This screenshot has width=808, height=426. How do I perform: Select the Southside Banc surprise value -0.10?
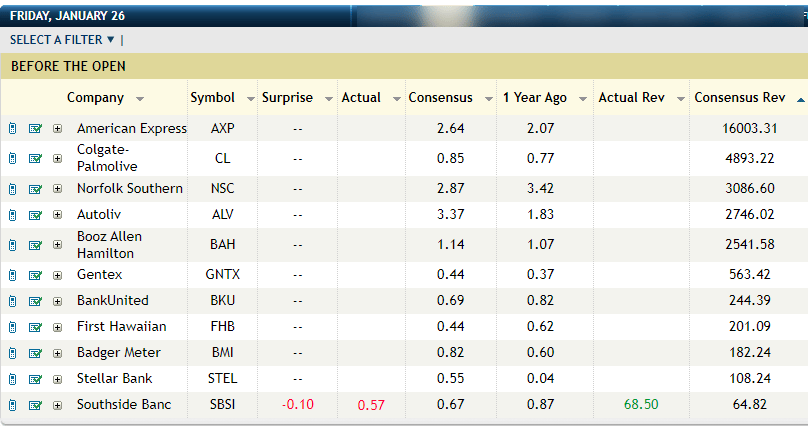pyautogui.click(x=298, y=404)
